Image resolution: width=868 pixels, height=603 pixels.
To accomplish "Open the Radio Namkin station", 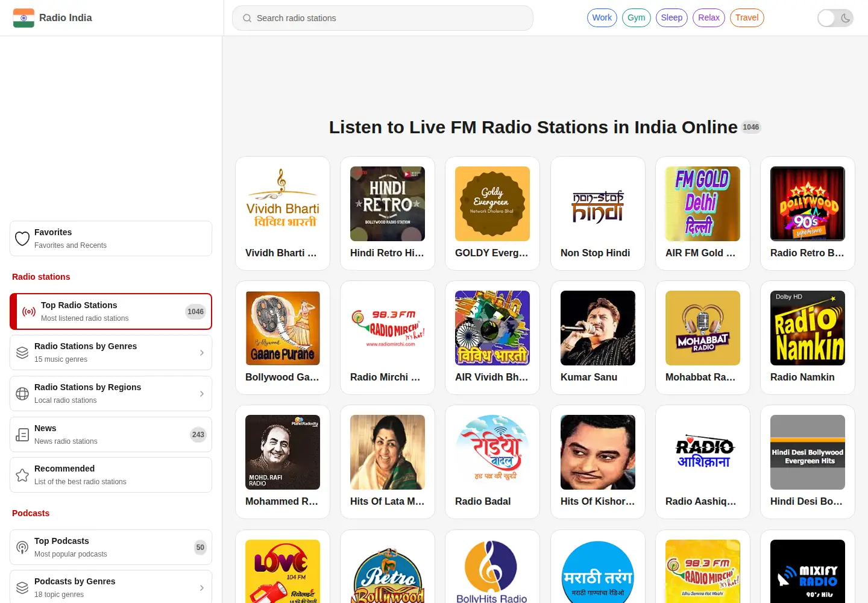I will (x=808, y=338).
